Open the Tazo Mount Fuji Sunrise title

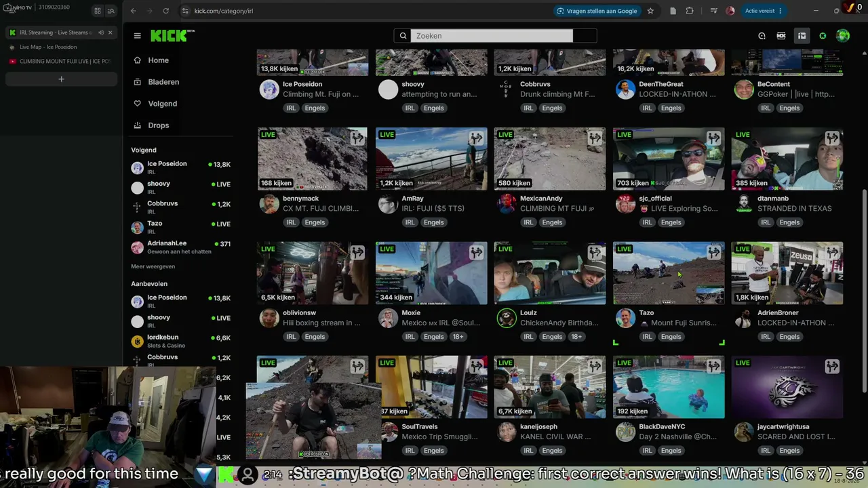click(x=678, y=323)
